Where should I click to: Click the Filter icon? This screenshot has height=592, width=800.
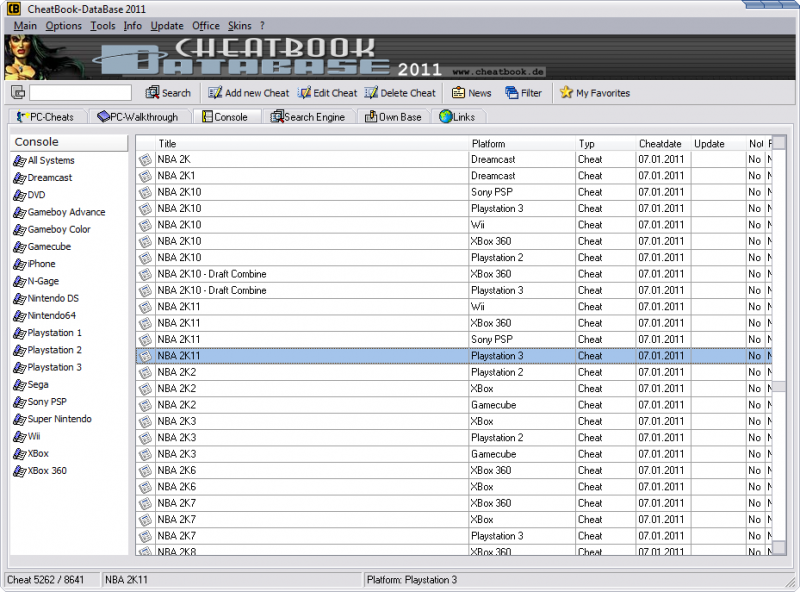(511, 92)
